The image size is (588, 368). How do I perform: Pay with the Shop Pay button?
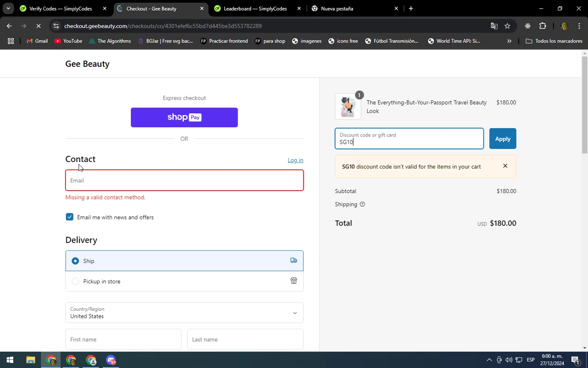point(184,117)
